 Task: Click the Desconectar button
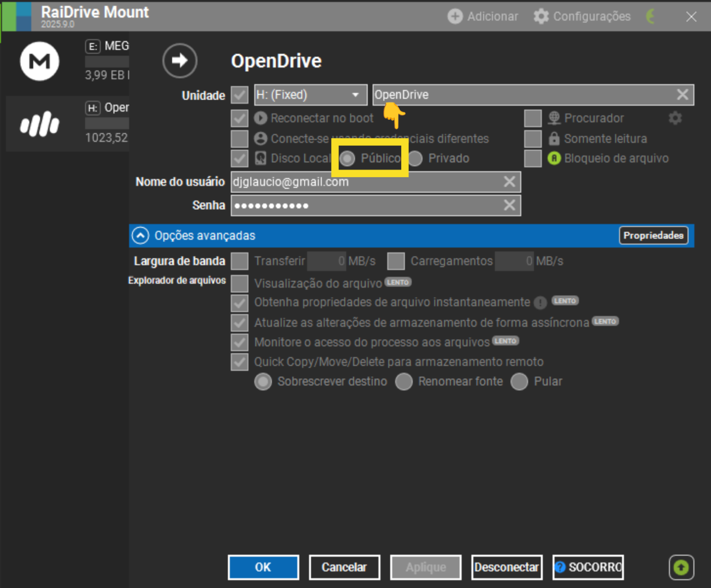[507, 567]
